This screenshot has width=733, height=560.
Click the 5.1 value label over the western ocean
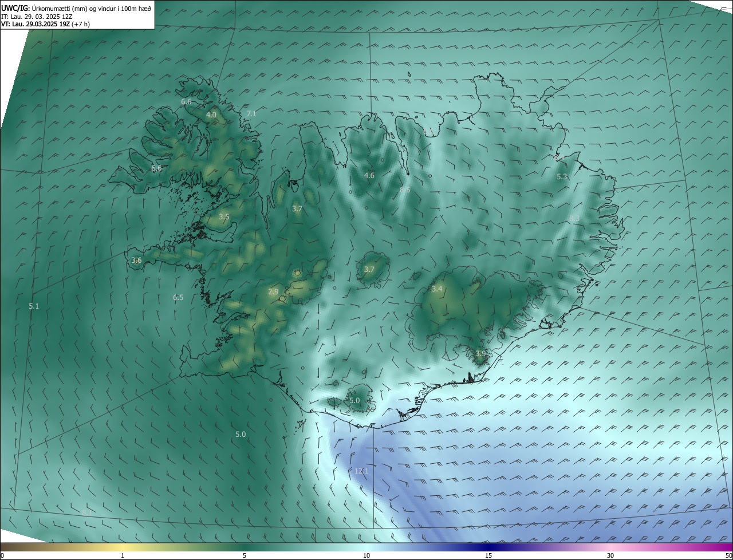click(34, 306)
